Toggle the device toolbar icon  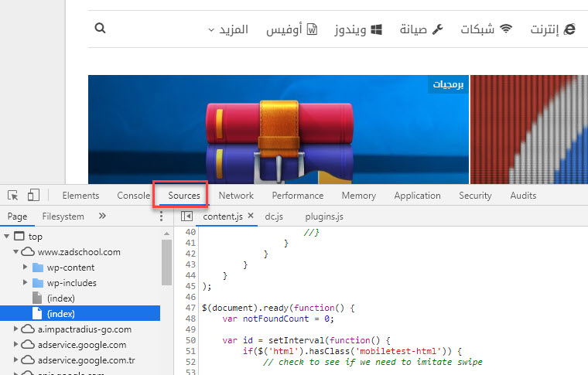33,195
